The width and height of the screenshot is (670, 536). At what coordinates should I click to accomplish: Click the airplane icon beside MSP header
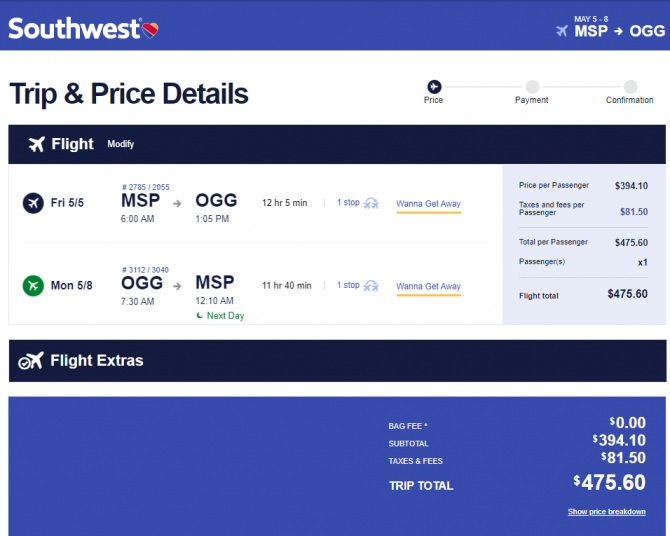(562, 31)
